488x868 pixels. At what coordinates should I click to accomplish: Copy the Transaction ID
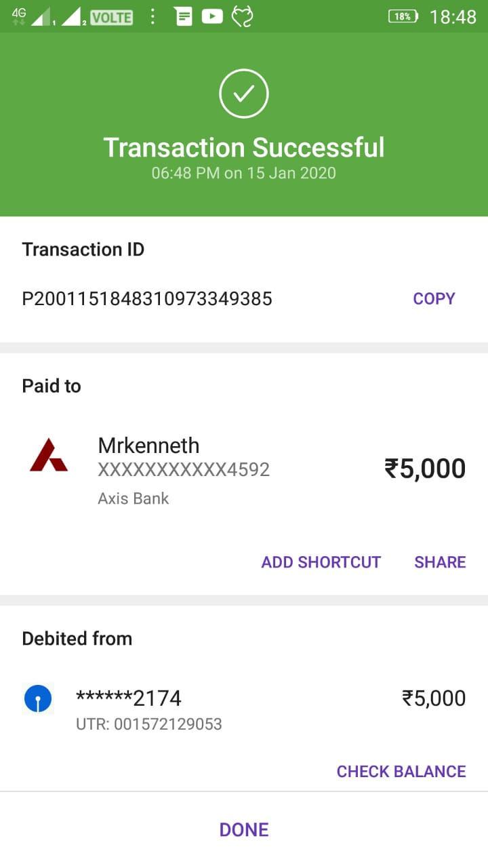434,298
